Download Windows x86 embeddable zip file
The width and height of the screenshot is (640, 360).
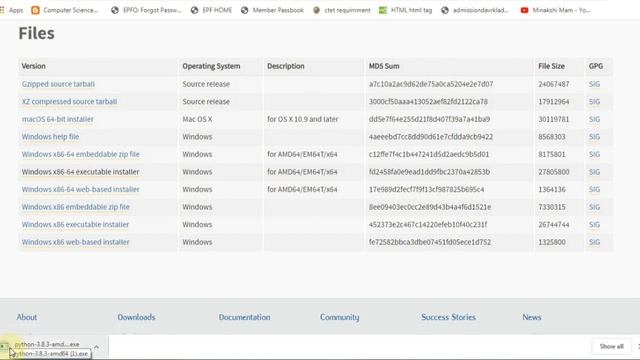[76, 207]
